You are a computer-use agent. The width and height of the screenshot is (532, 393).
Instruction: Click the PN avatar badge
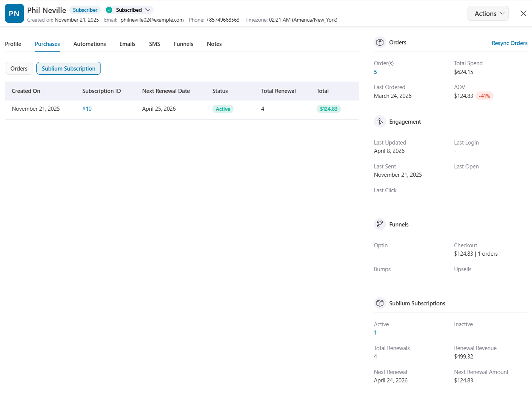14,13
